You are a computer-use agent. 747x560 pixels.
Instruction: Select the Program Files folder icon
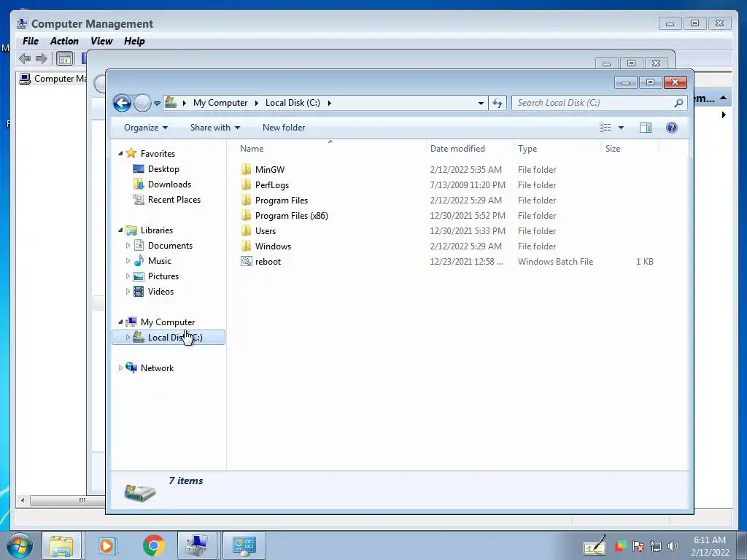pos(247,200)
